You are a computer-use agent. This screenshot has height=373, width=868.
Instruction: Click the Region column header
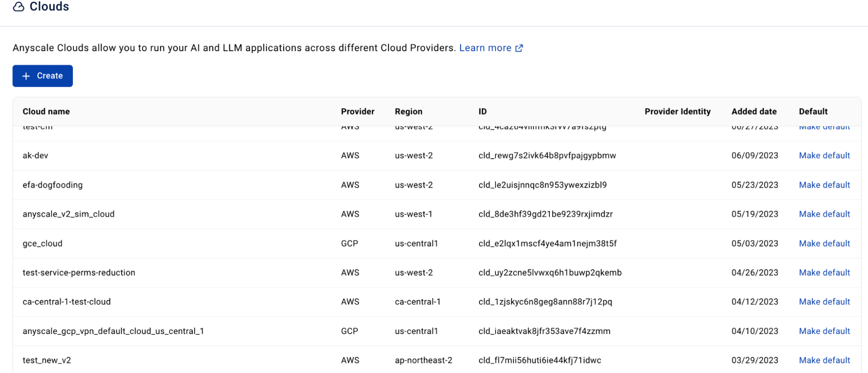click(x=408, y=111)
